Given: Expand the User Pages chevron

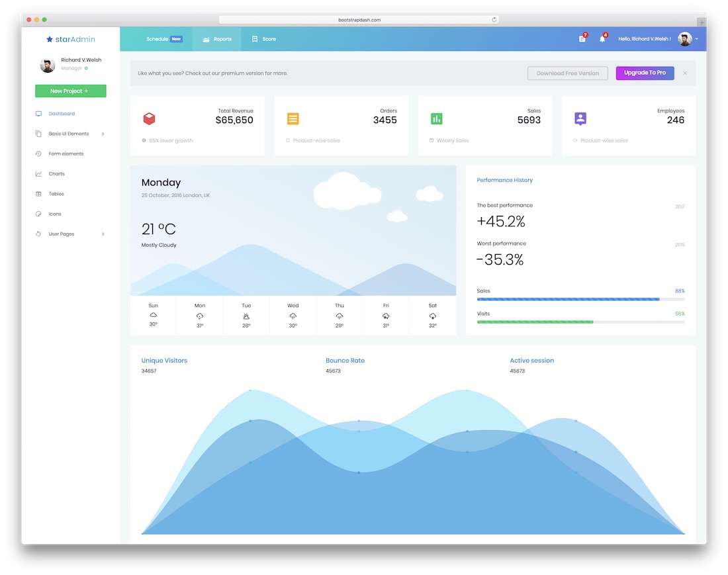Looking at the screenshot, I should click(x=103, y=234).
